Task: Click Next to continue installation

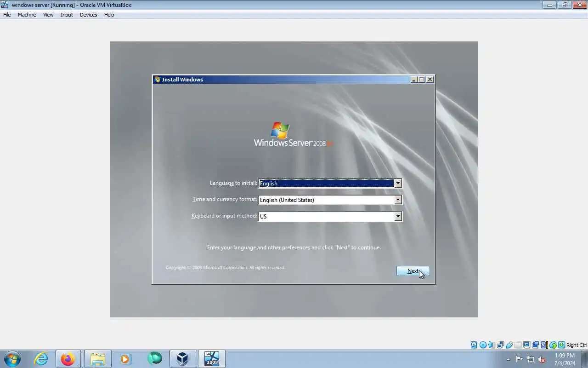Action: pos(413,271)
